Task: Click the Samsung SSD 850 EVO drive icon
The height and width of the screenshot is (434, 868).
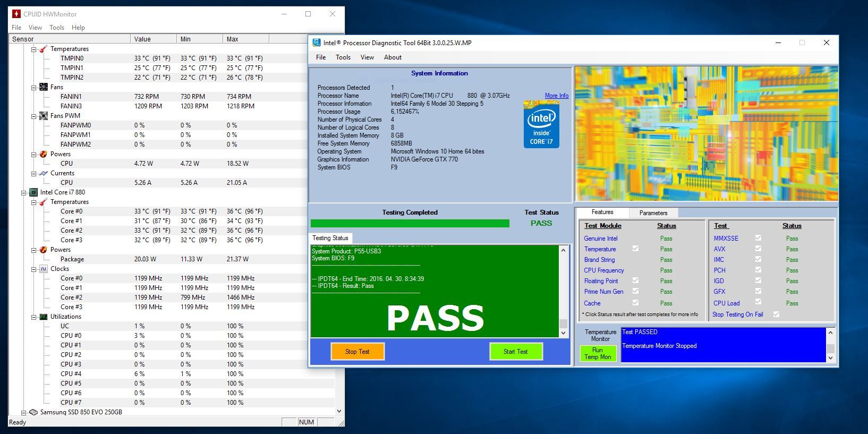Action: point(33,412)
